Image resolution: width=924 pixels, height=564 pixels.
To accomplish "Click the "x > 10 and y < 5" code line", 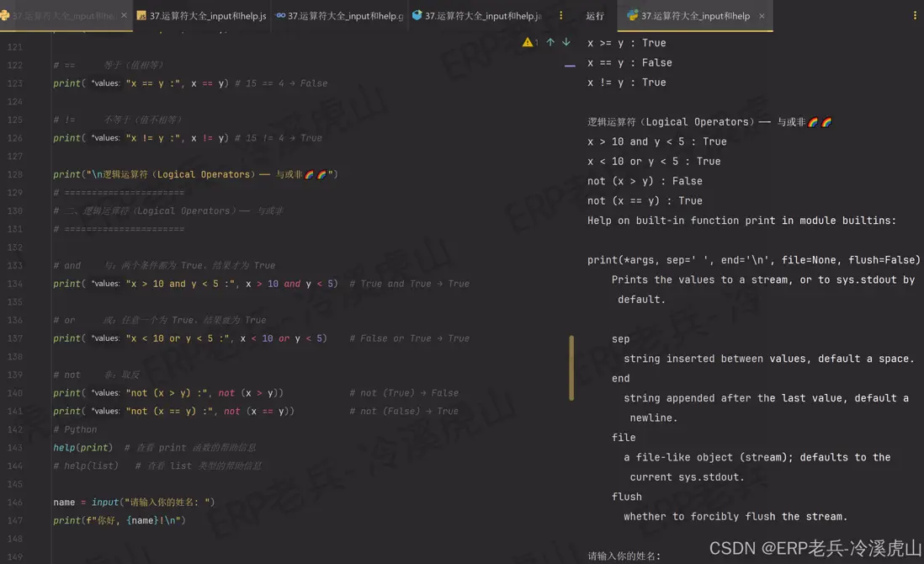I will pyautogui.click(x=261, y=284).
